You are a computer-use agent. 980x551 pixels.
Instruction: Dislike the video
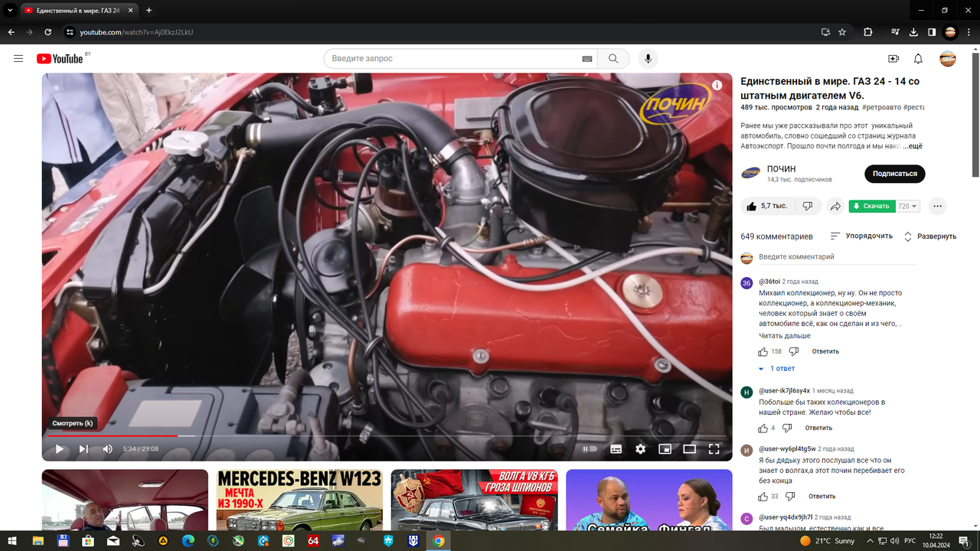pos(807,206)
